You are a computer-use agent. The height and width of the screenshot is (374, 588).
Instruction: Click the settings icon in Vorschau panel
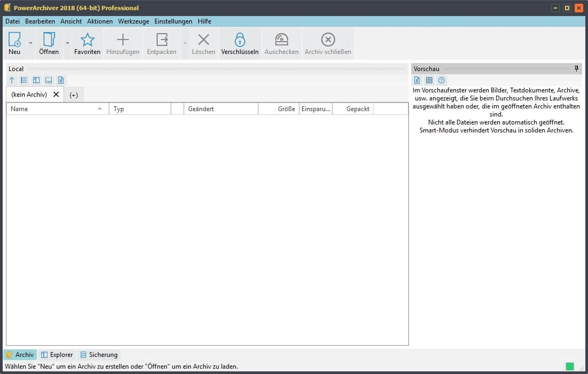(429, 80)
